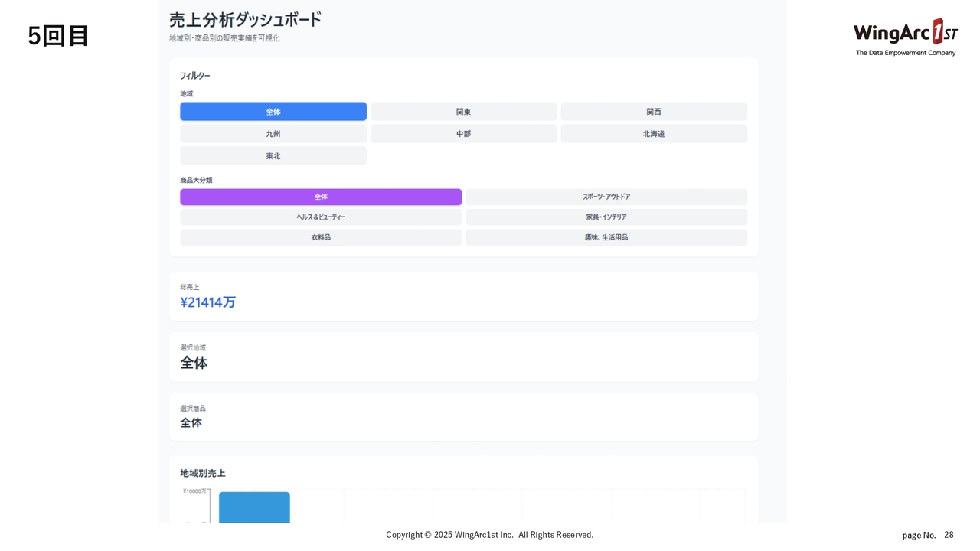Click the ¥21414万 total sales value
This screenshot has height=551, width=980.
207,302
